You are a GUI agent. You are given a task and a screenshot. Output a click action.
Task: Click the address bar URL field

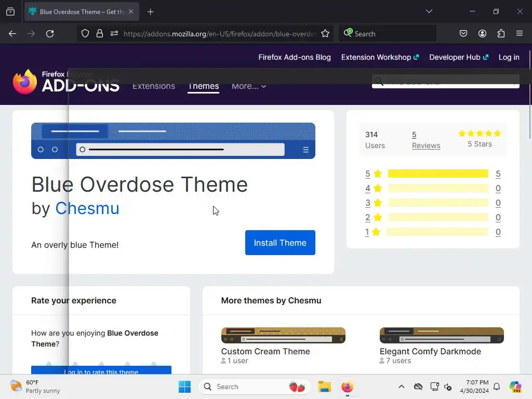click(x=220, y=34)
